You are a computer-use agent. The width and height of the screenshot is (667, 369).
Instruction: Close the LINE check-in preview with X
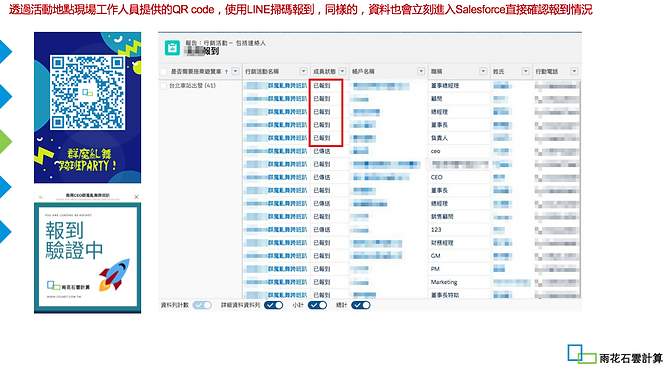point(136,197)
